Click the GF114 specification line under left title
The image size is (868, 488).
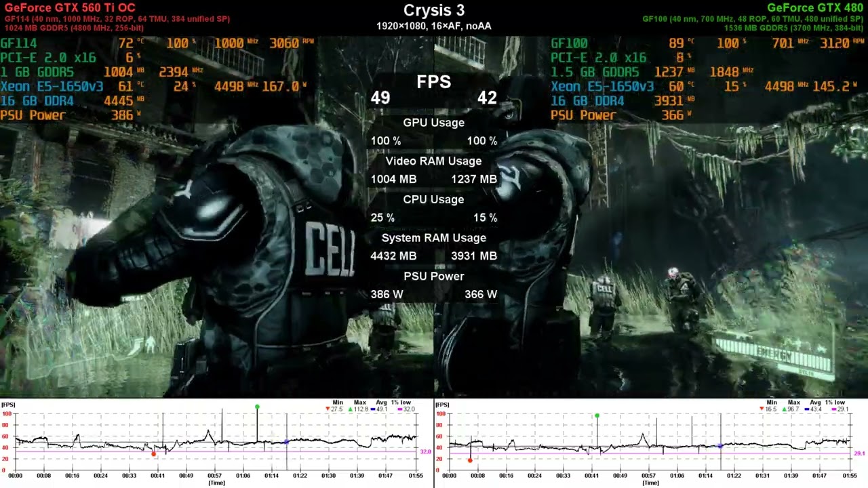[x=117, y=19]
